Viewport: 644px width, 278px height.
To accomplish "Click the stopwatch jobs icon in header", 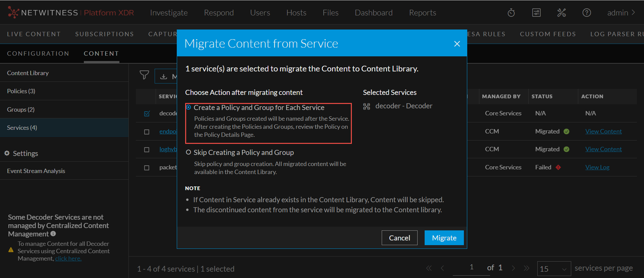I will point(511,13).
